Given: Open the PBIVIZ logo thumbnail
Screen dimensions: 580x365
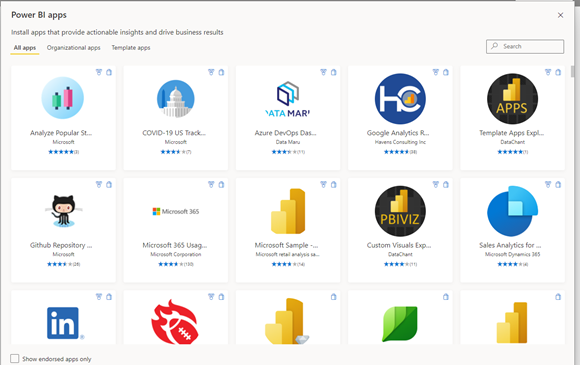Looking at the screenshot, I should tap(400, 211).
